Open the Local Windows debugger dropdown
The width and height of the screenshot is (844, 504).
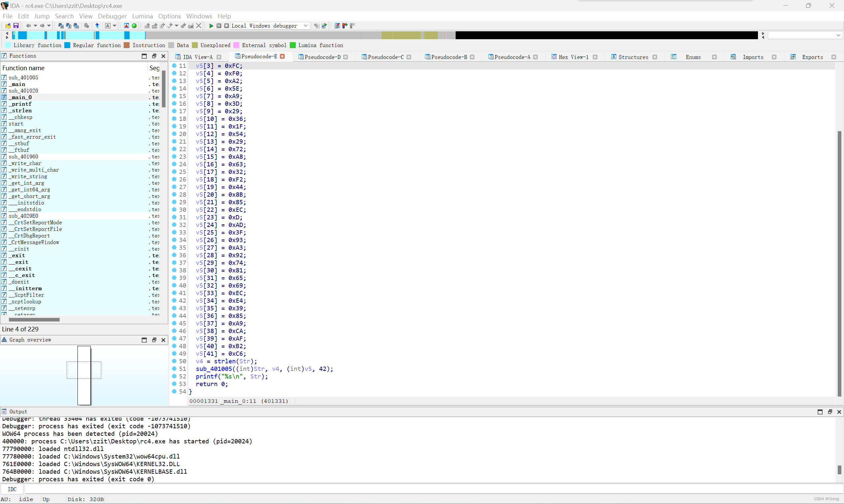(305, 25)
